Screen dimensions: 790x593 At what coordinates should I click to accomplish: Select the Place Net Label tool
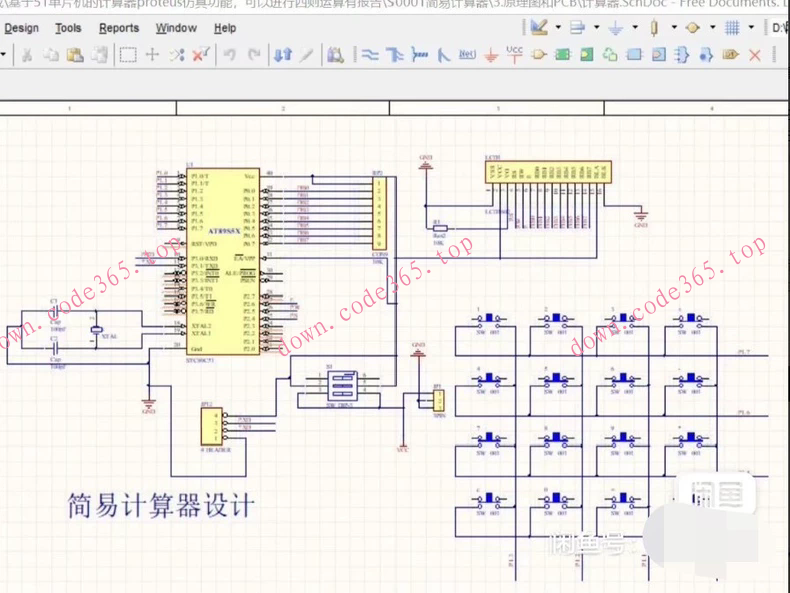tap(467, 55)
